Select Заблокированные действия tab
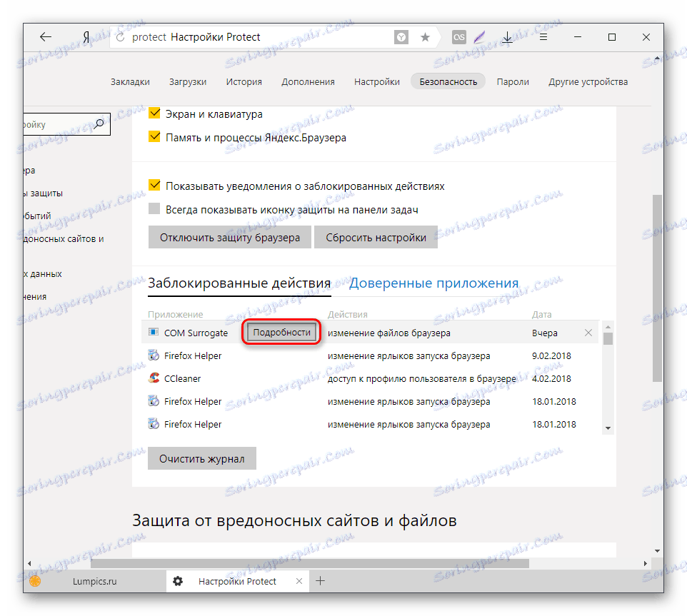The height and width of the screenshot is (616, 687). click(239, 283)
